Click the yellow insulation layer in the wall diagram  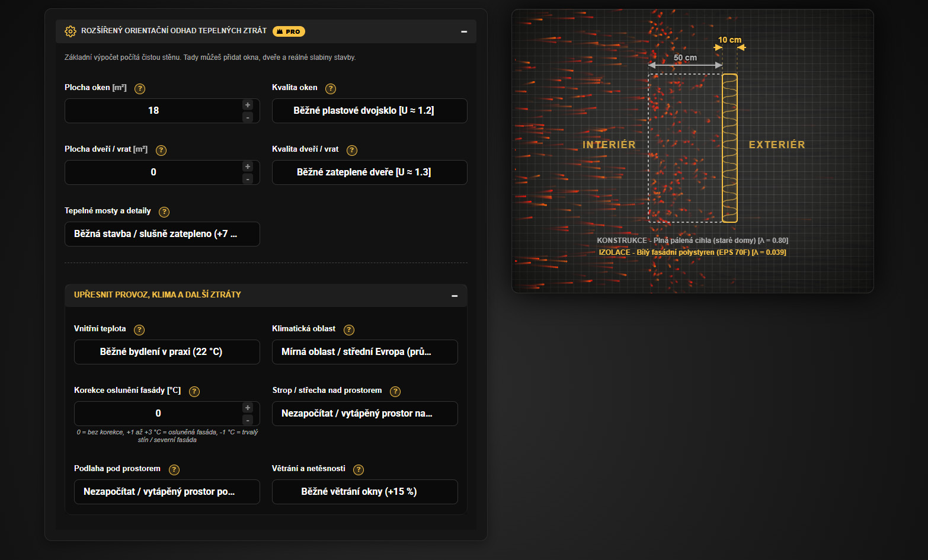point(729,148)
